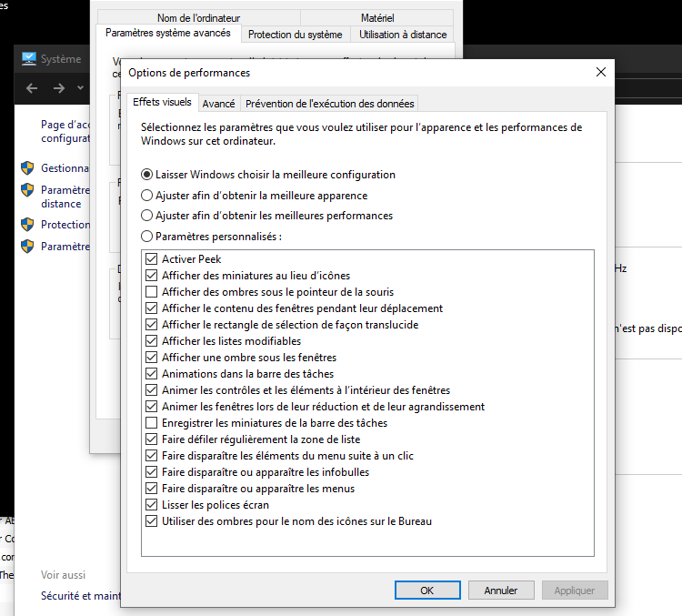Viewport: 682px width, 616px height.
Task: Open Prévention de l'exécution des données tab
Action: point(330,104)
